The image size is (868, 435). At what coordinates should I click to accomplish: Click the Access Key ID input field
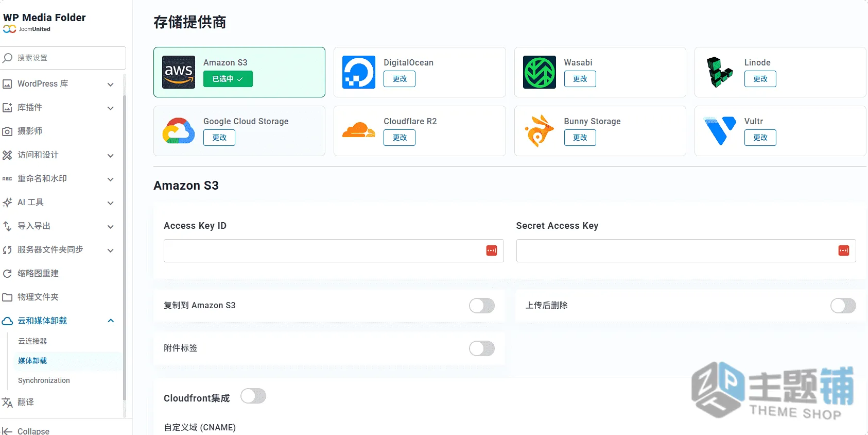334,250
